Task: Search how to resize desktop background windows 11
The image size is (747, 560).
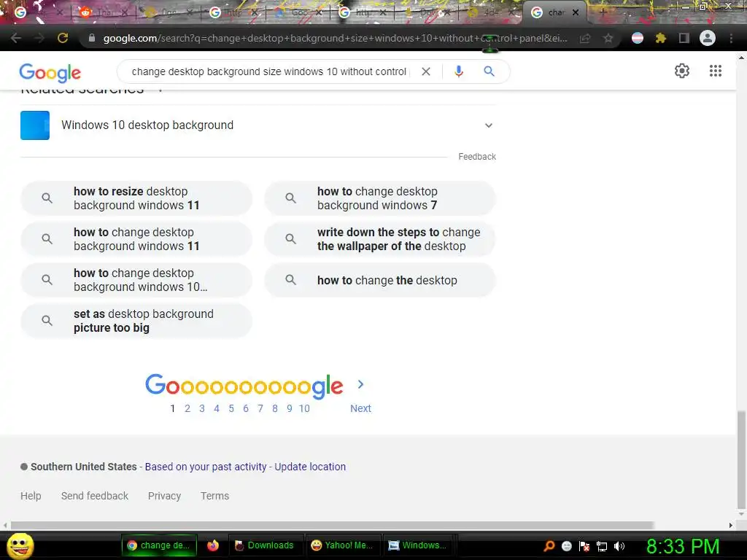Action: tap(136, 198)
